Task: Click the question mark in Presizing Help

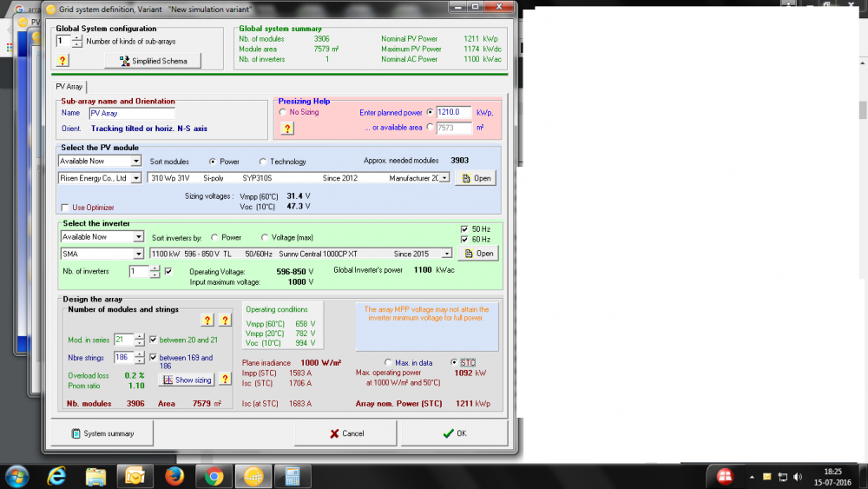Action: [287, 128]
